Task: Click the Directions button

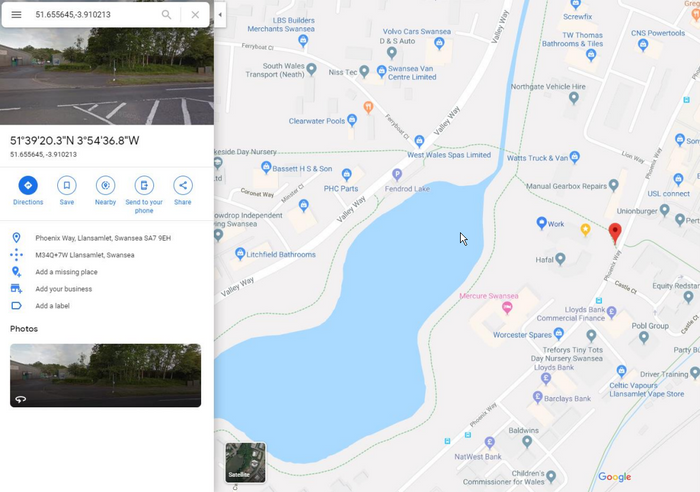Action: coord(28,185)
